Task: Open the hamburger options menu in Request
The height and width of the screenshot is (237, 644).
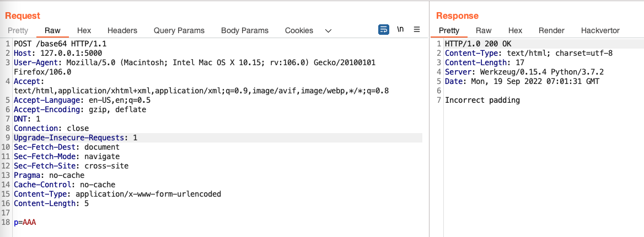Action: point(417,30)
